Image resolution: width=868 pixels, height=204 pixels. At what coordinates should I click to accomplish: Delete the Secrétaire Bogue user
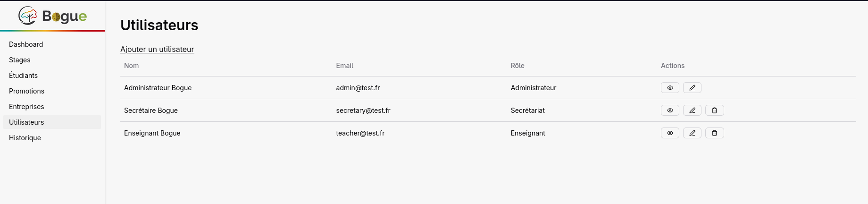[714, 110]
